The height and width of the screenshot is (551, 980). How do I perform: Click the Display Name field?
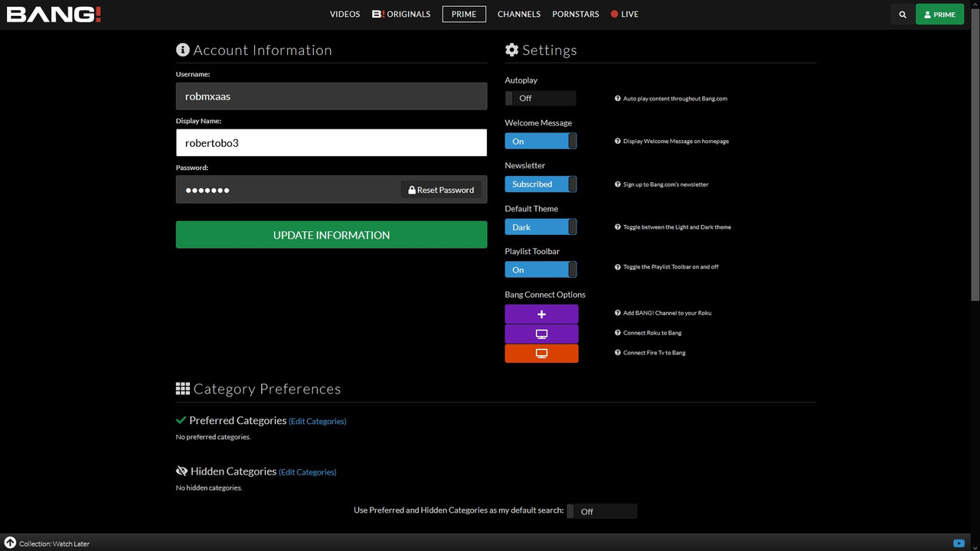[x=332, y=142]
